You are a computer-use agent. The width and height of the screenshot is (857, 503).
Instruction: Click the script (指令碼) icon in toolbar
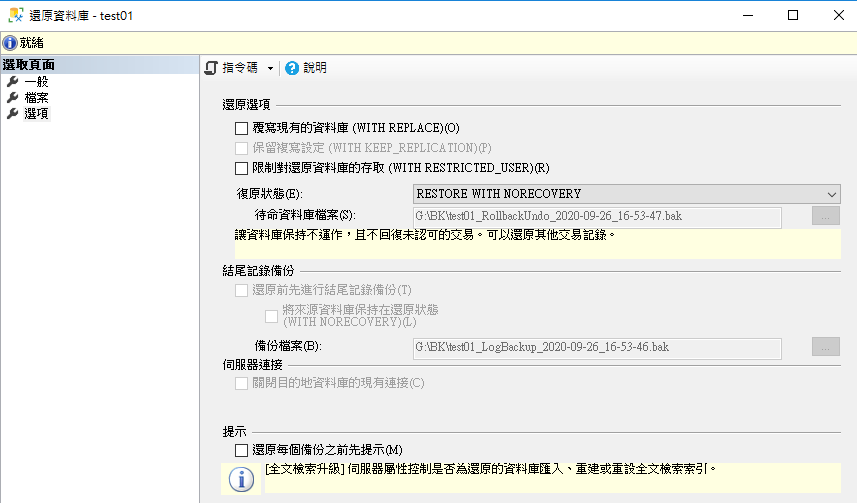pos(211,68)
